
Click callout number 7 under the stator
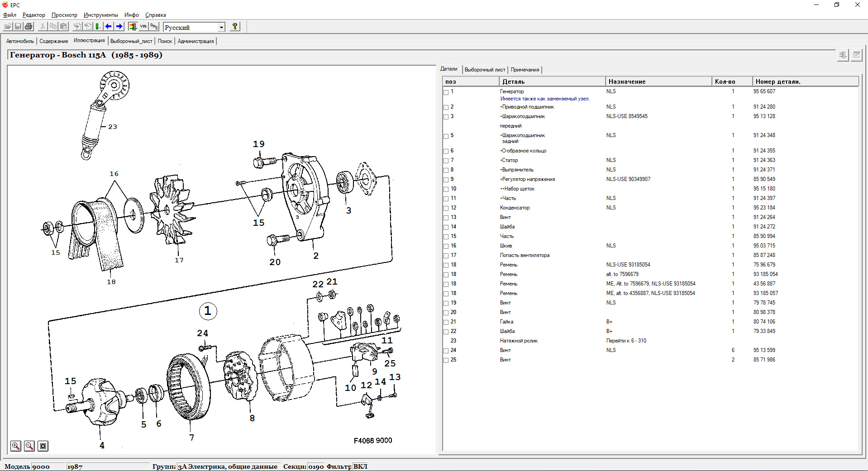coord(192,438)
